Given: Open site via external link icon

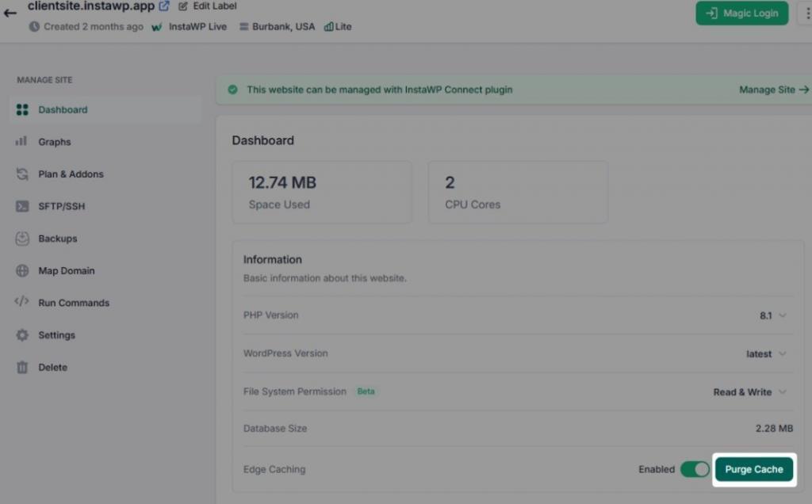Looking at the screenshot, I should [164, 6].
